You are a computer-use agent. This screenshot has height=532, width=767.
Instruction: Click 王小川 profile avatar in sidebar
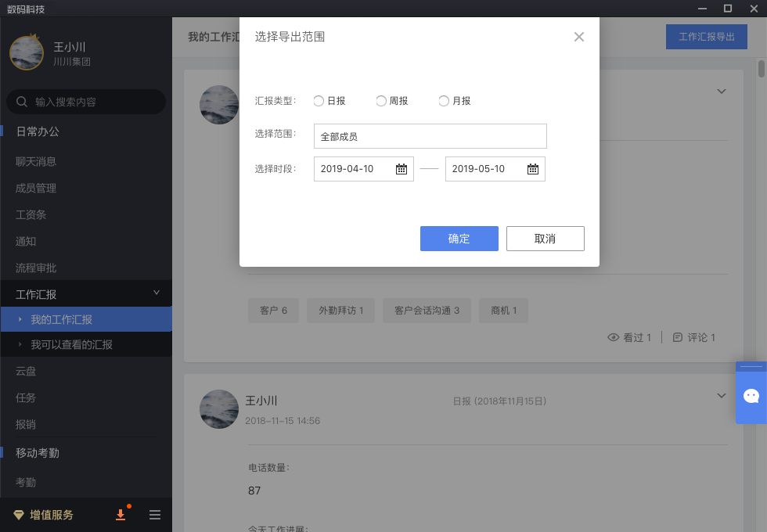27,53
